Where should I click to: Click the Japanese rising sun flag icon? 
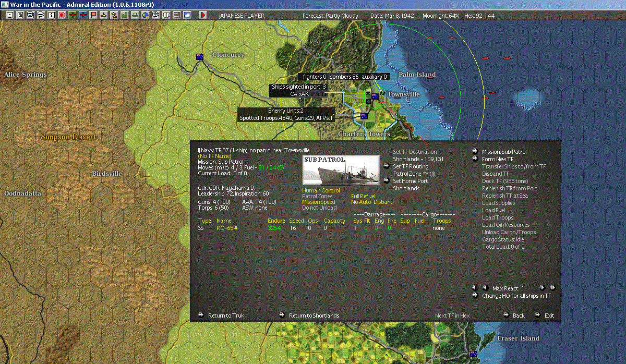tap(62, 15)
